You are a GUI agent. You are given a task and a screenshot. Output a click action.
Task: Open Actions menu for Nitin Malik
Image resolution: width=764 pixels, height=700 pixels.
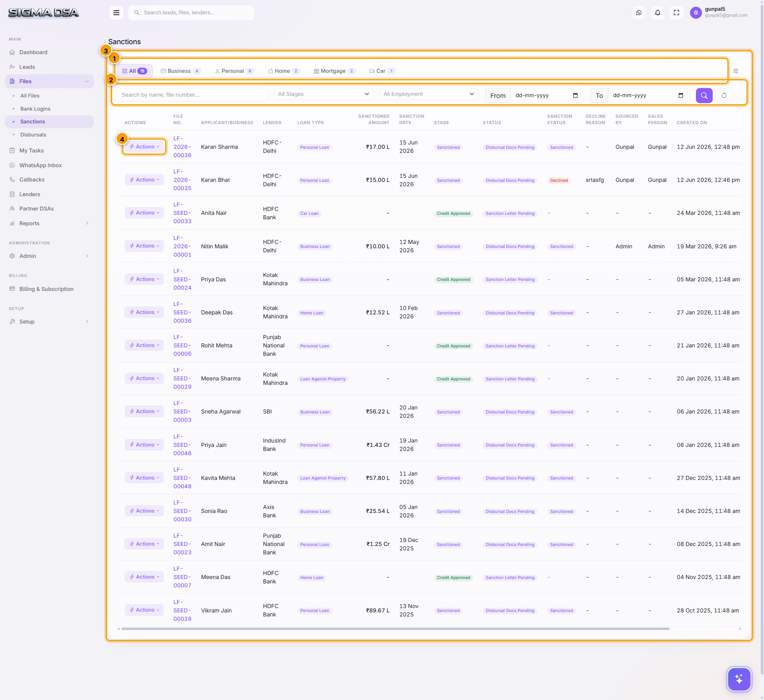pos(144,246)
